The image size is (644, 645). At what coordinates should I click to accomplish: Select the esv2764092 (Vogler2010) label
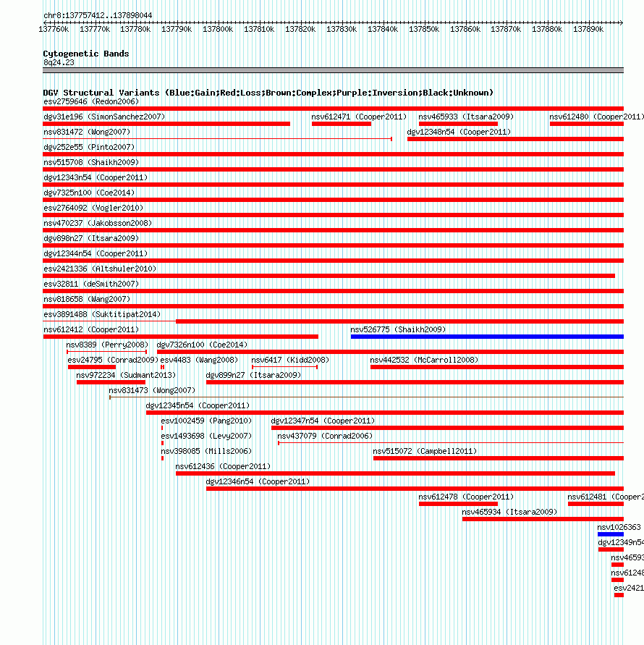click(x=93, y=208)
